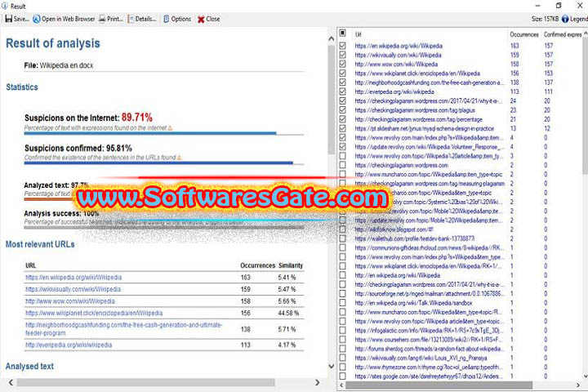Uncheck the everipedia.org/wiki/wikipedia checkbox
Screen dimensions: 588x392
[343, 91]
